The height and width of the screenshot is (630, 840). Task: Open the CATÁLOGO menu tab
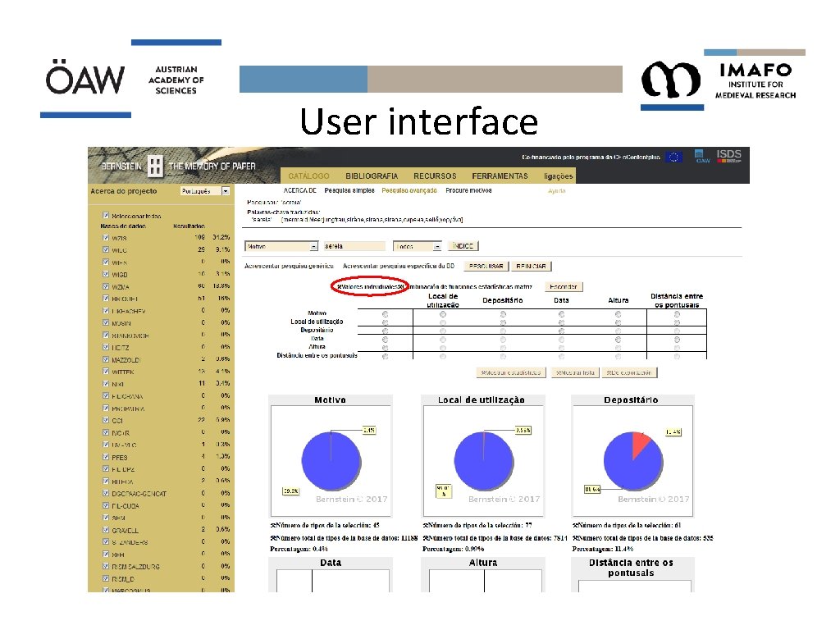pos(308,176)
